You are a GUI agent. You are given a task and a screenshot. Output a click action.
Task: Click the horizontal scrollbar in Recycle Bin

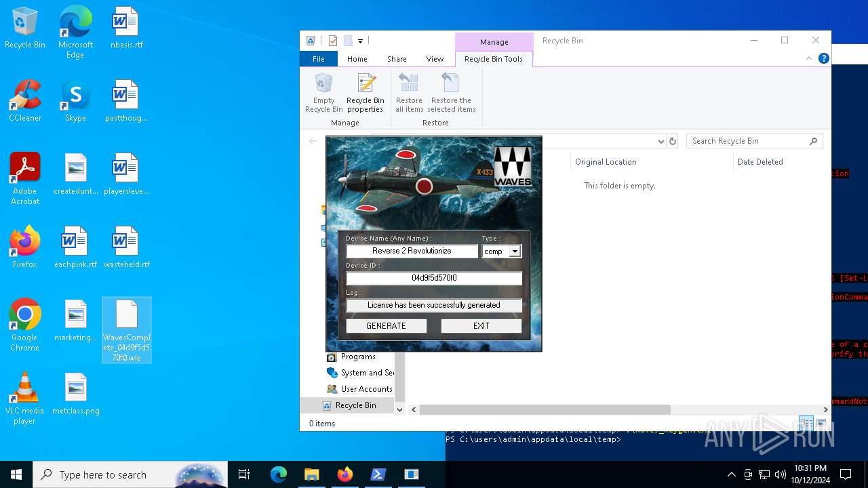click(x=545, y=409)
